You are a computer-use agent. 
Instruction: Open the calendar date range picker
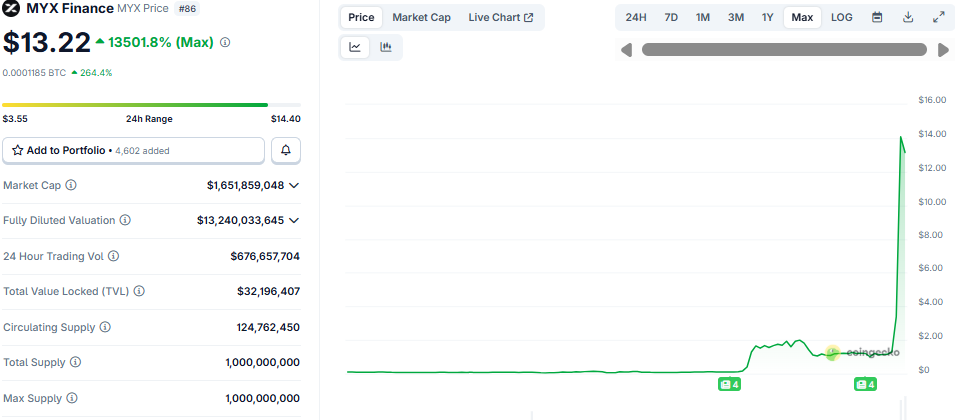tap(877, 17)
